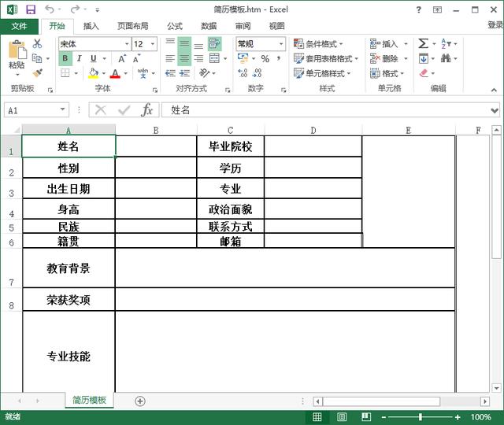Collapse the ribbon with the up chevron
This screenshot has width=504, height=425.
494,90
